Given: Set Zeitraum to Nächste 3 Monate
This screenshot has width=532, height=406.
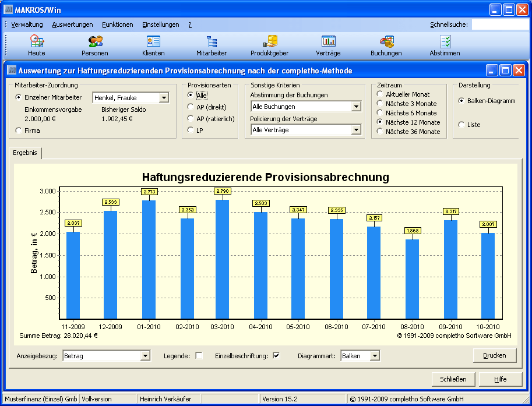Looking at the screenshot, I should (x=380, y=104).
